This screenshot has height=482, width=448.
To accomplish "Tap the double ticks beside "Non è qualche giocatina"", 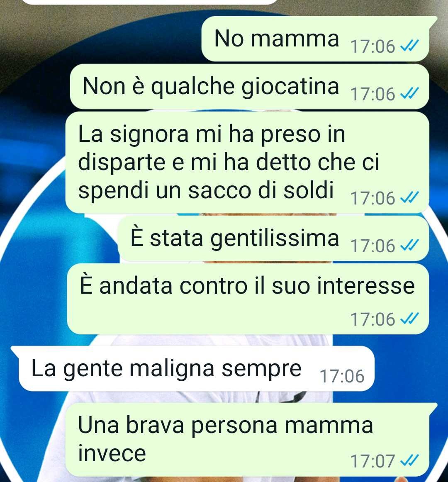I will click(x=409, y=94).
